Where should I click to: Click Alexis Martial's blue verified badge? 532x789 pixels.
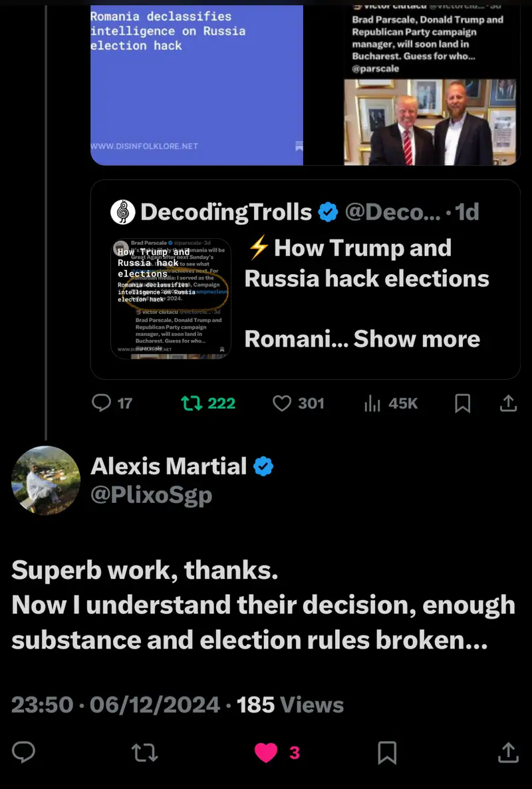(264, 467)
